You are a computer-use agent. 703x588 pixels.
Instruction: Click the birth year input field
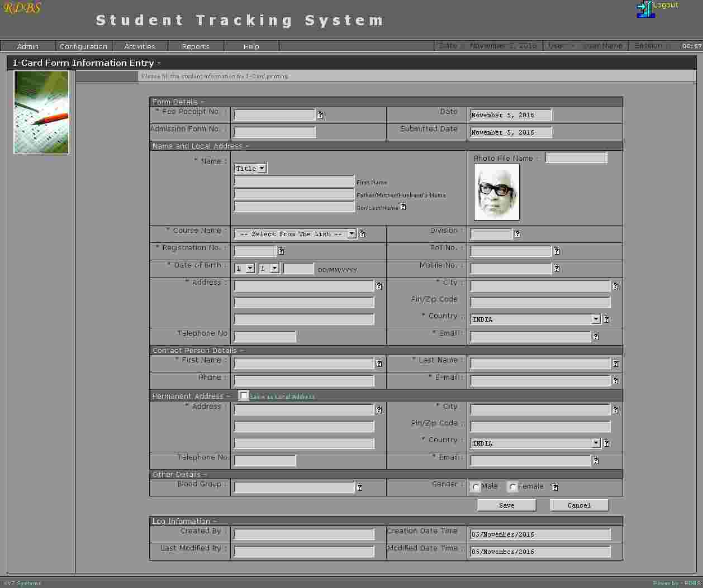[x=298, y=269]
